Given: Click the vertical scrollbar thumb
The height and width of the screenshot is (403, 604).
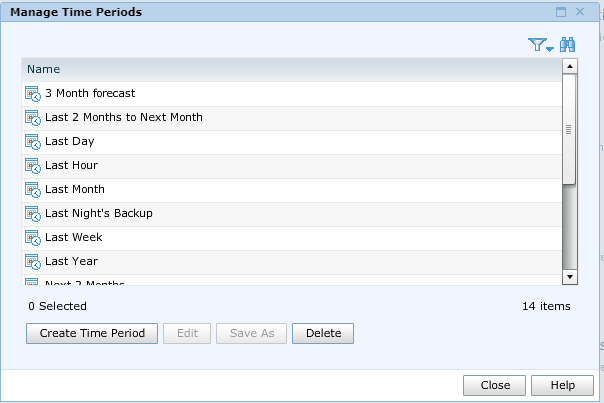Looking at the screenshot, I should pos(569,129).
